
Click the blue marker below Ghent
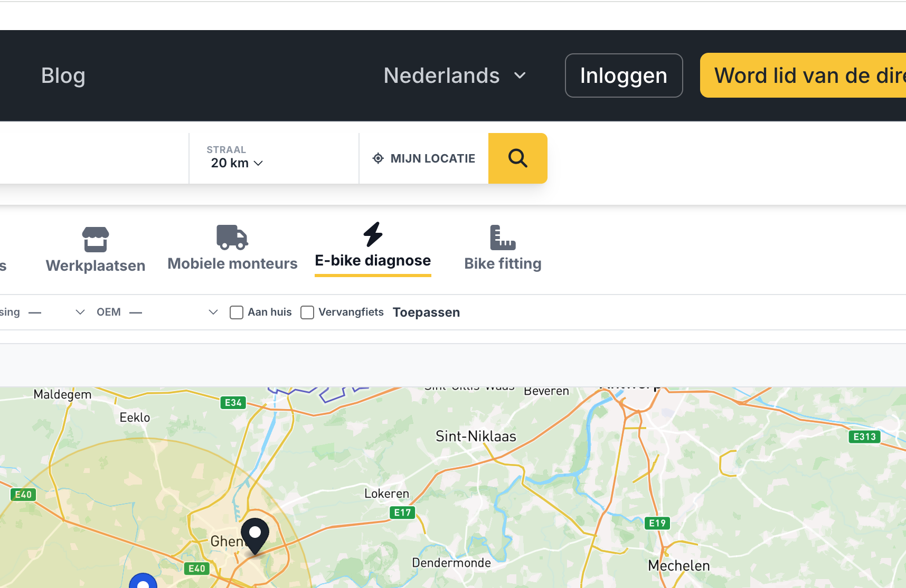[x=142, y=582]
